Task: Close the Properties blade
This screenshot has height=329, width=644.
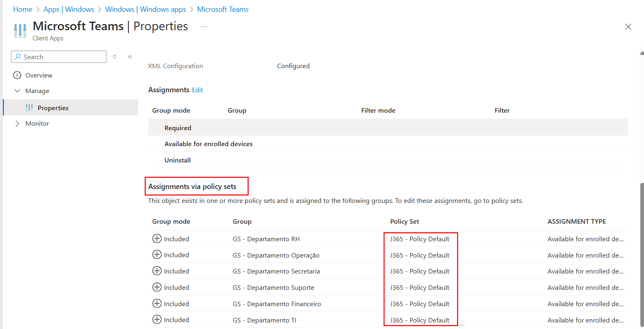Action: pos(628,27)
